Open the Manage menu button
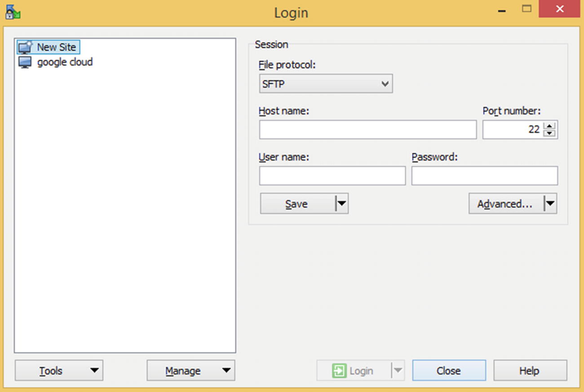Screen dimensions: 584x392 click(191, 370)
